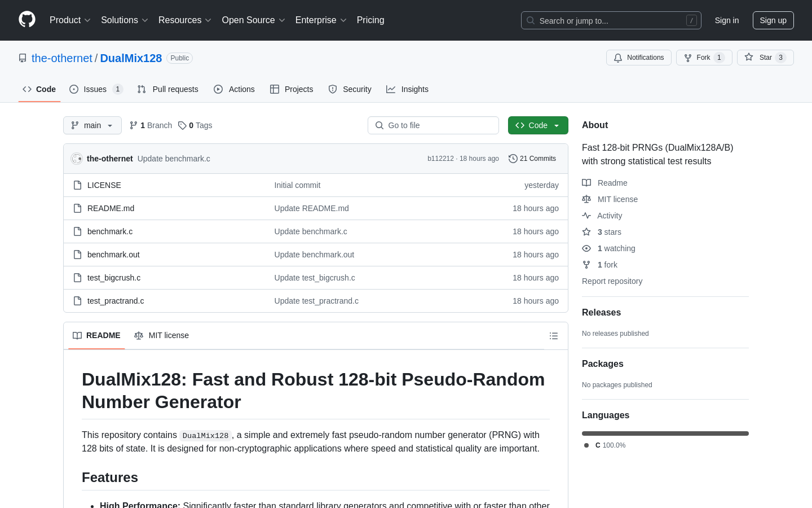Click the book icon beside Readme in About

586,183
